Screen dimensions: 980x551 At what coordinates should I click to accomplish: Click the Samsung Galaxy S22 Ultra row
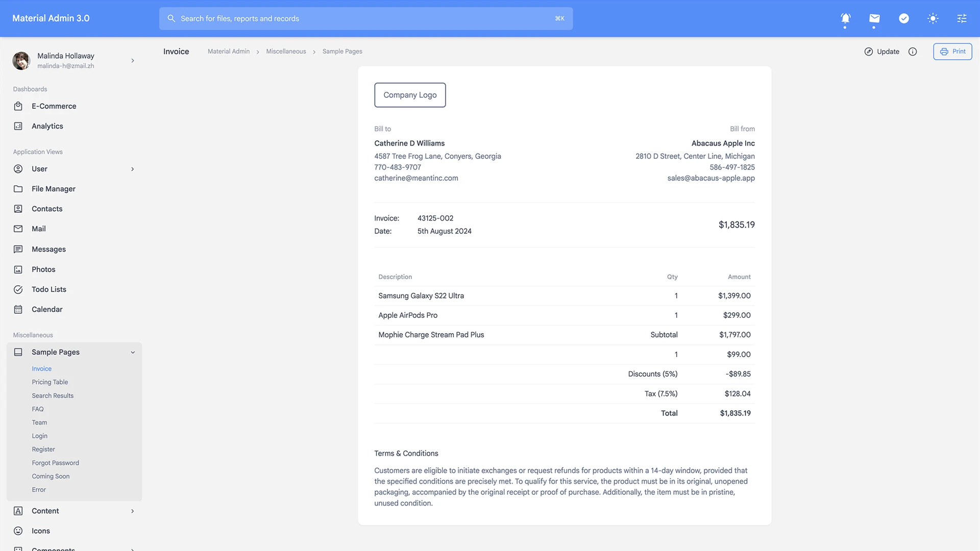[565, 296]
